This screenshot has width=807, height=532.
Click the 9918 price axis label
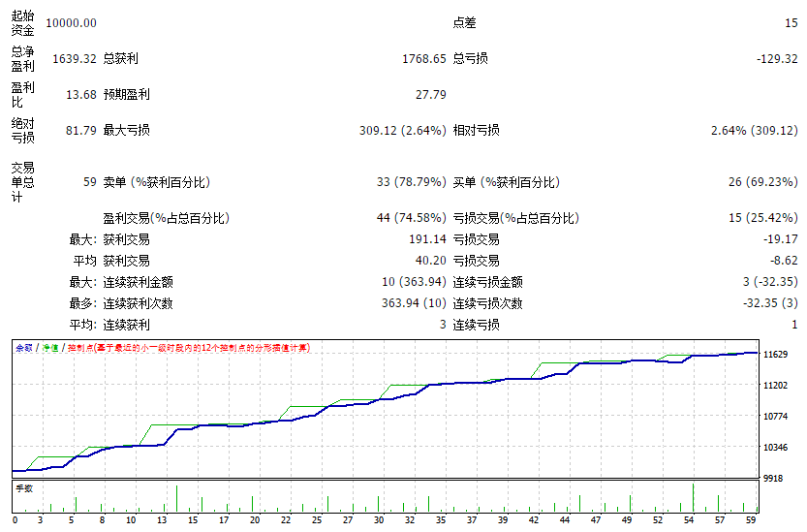(773, 479)
